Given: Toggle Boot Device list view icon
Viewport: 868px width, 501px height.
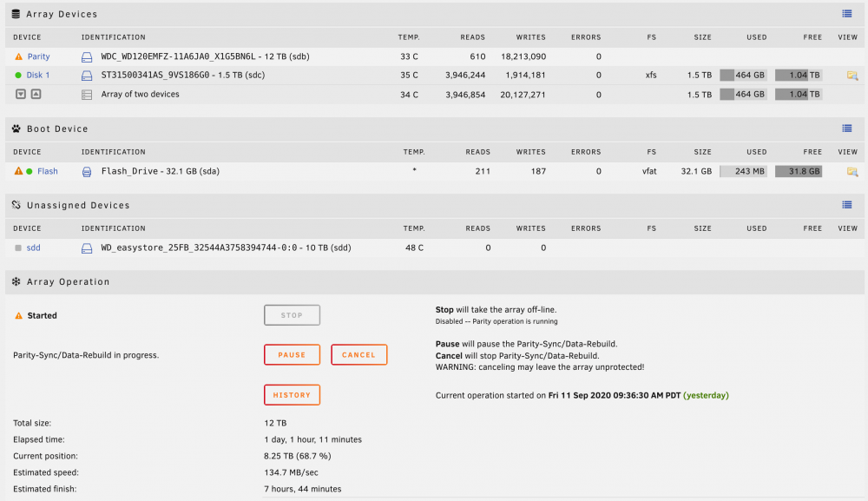Looking at the screenshot, I should (847, 129).
